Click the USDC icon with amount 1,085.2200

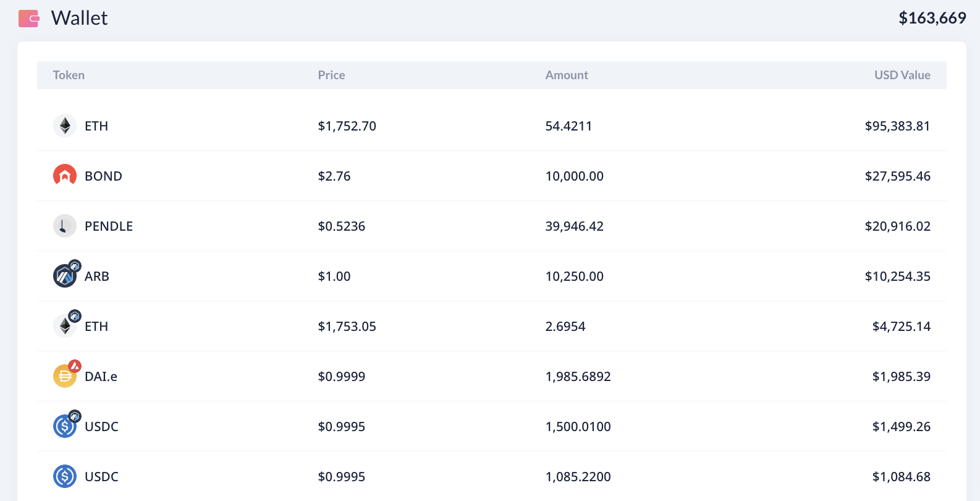point(65,476)
